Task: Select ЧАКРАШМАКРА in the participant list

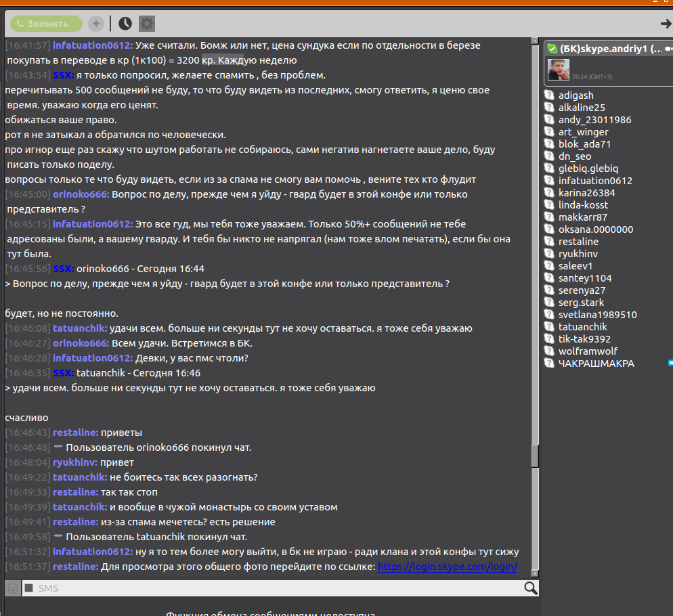Action: (x=596, y=364)
